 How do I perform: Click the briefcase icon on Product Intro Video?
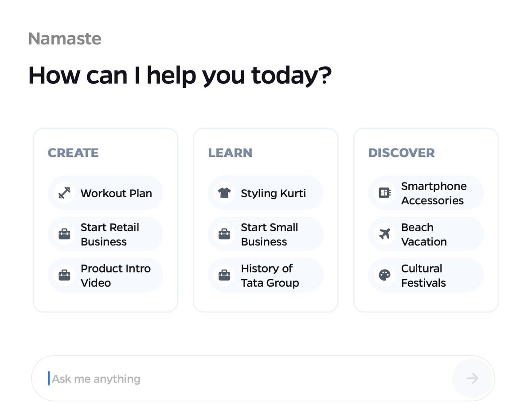coord(64,275)
